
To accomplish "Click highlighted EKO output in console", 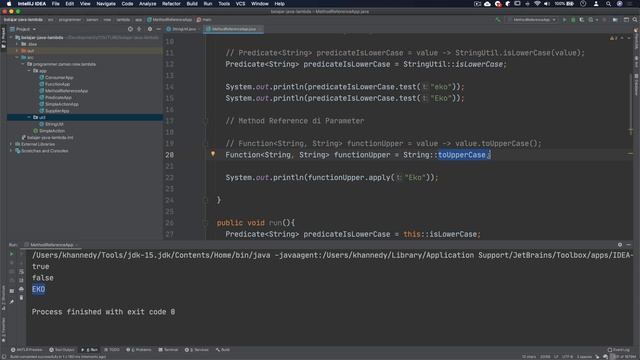I will [x=38, y=289].
